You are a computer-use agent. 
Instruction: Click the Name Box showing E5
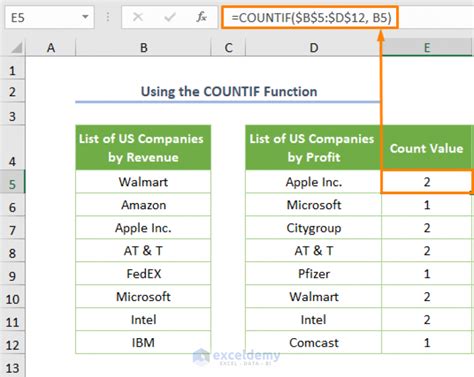(49, 17)
